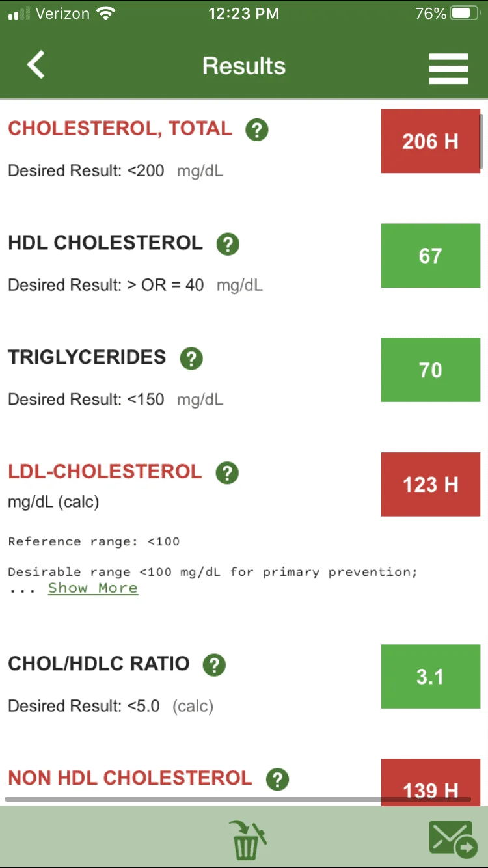This screenshot has width=488, height=868.
Task: Go back using the header arrow
Action: [36, 65]
